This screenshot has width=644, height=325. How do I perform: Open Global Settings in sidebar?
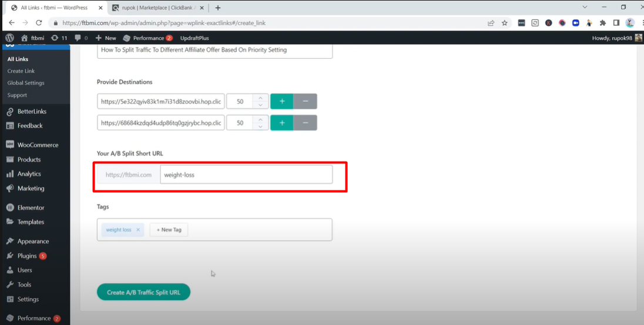coord(26,83)
